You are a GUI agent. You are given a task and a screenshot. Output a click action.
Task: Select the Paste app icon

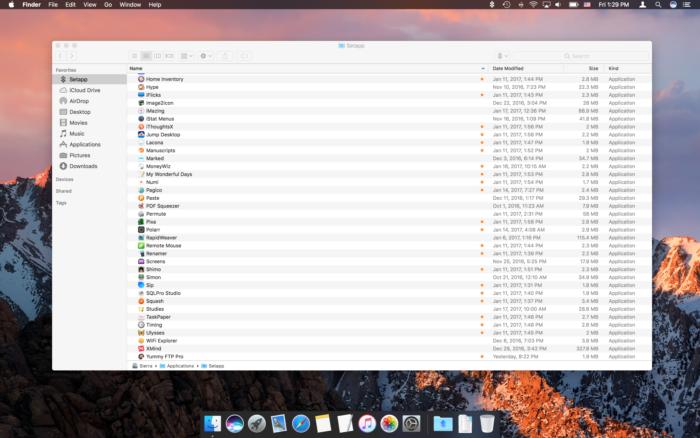click(141, 198)
